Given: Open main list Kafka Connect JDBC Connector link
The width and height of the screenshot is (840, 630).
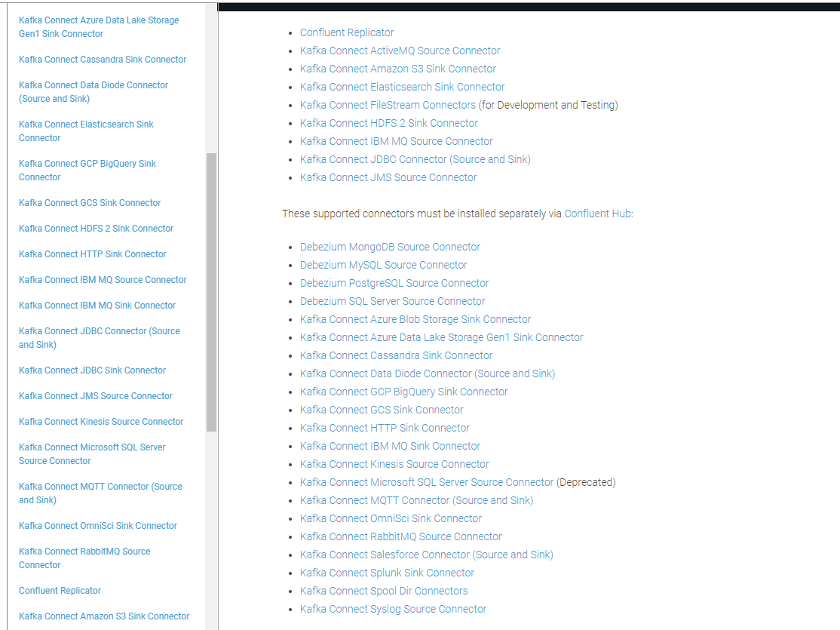Looking at the screenshot, I should point(415,160).
